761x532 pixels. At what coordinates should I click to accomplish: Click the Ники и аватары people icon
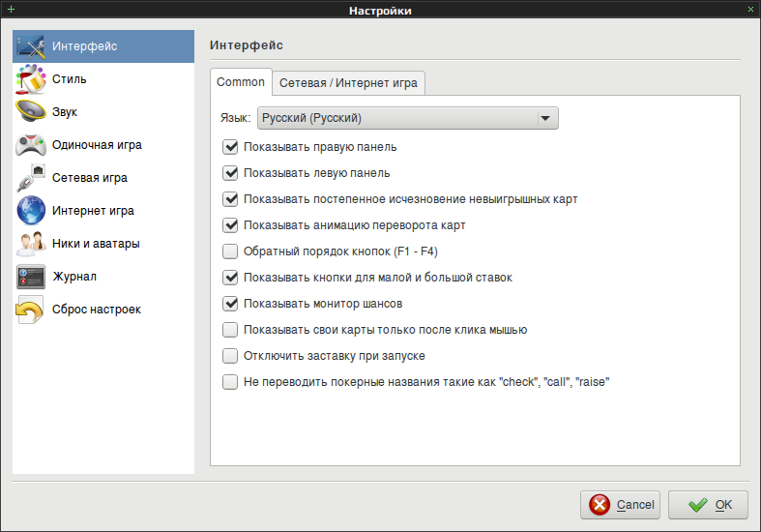click(x=31, y=243)
